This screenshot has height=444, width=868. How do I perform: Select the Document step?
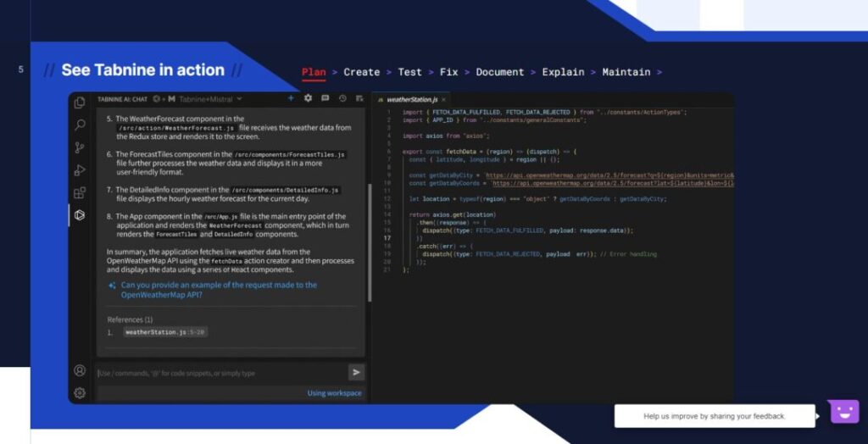[x=500, y=72]
